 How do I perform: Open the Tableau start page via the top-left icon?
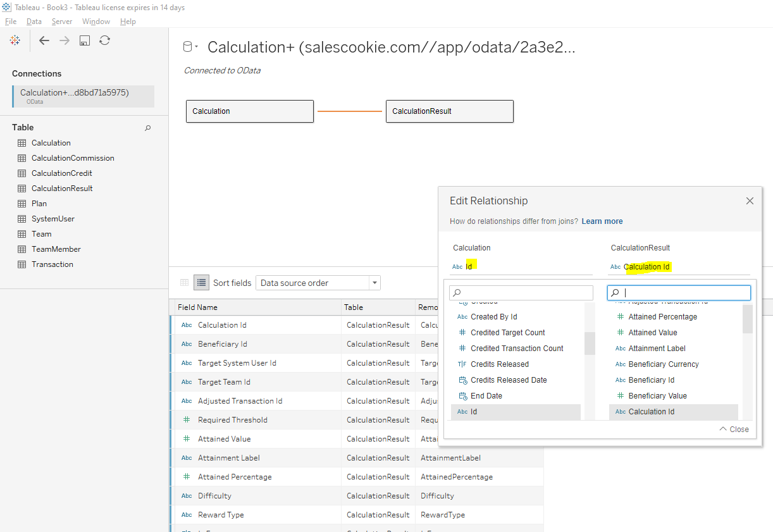point(15,40)
